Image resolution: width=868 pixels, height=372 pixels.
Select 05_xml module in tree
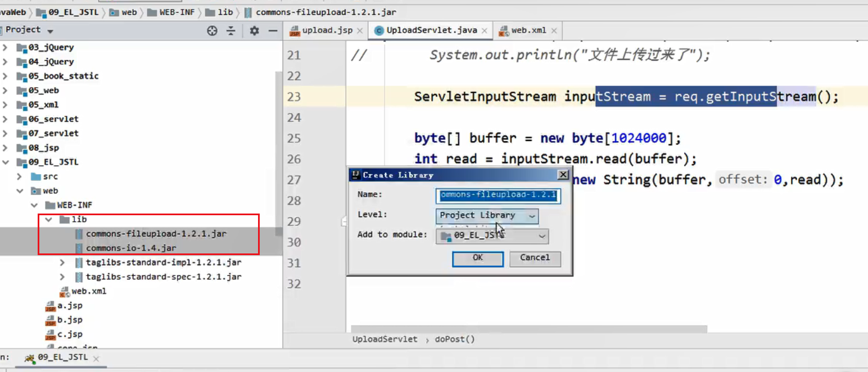click(x=43, y=105)
